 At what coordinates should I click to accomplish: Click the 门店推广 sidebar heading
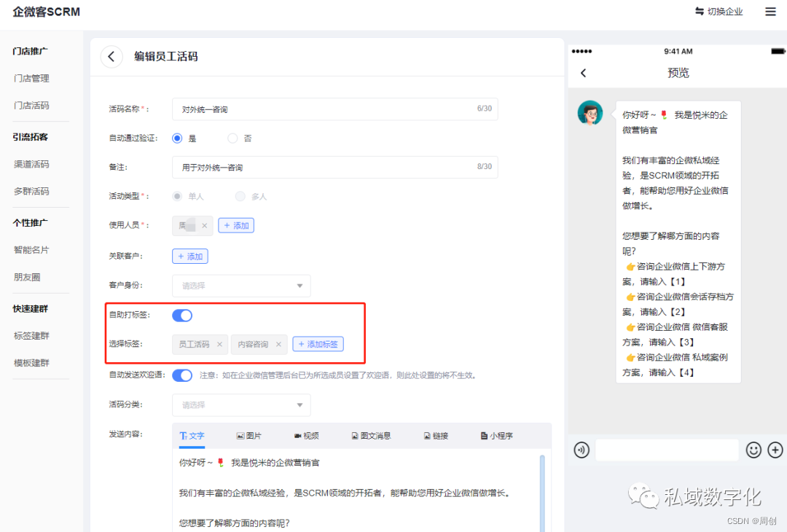click(30, 51)
